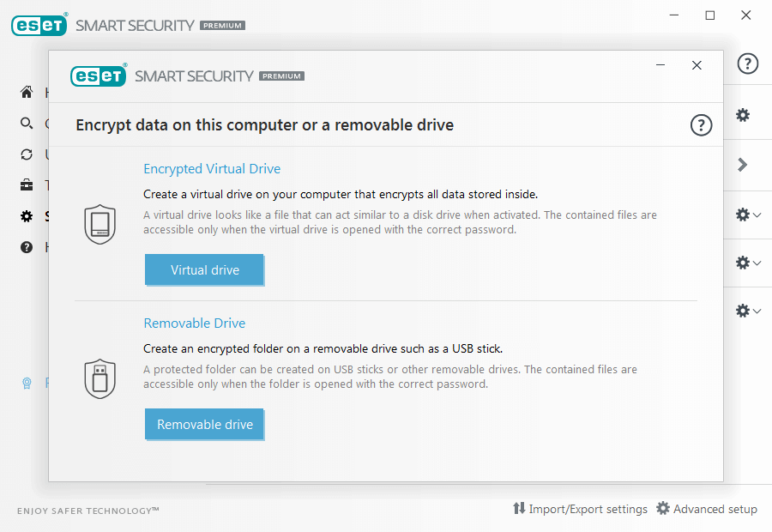Open Help via the question mark sidebar icon
Viewport: 772px width, 532px height.
(x=26, y=246)
